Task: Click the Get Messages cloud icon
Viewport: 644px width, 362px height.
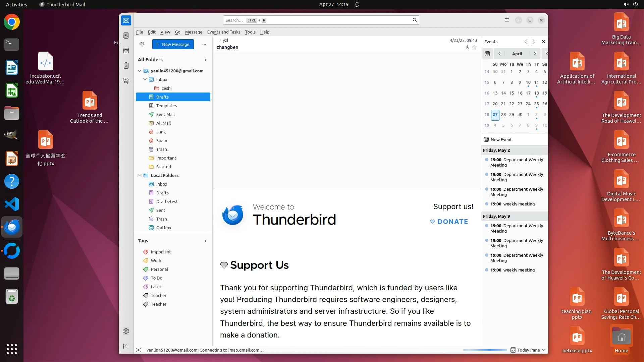Action: [142, 44]
